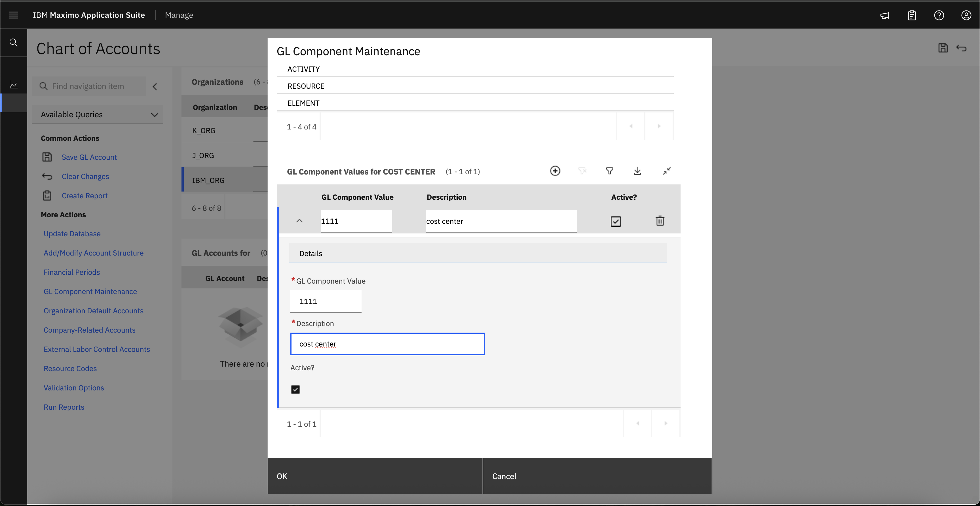Viewport: 980px width, 506px height.
Task: Open External Labor Control Accounts
Action: coord(97,349)
